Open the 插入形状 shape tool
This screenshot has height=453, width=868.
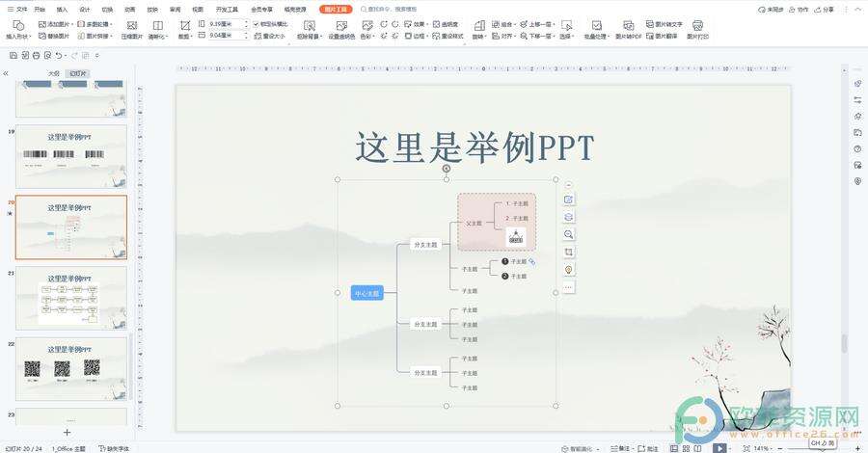[x=19, y=30]
